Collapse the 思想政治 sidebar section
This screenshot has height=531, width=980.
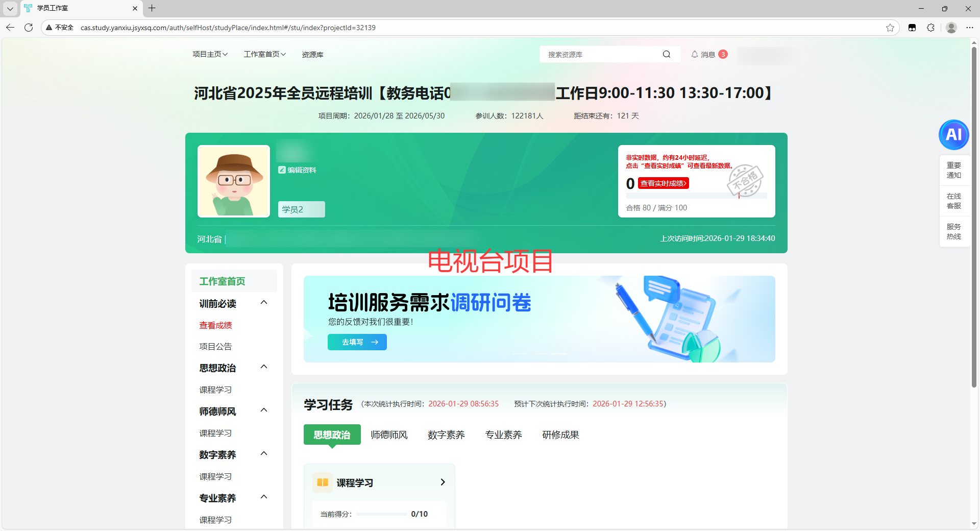click(x=264, y=367)
